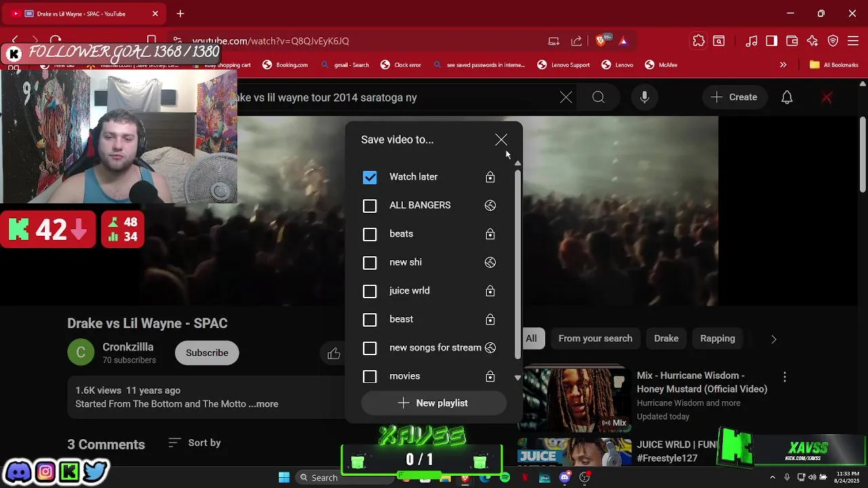Screen dimensions: 868x488
Task: Create a New playlist
Action: [433, 403]
